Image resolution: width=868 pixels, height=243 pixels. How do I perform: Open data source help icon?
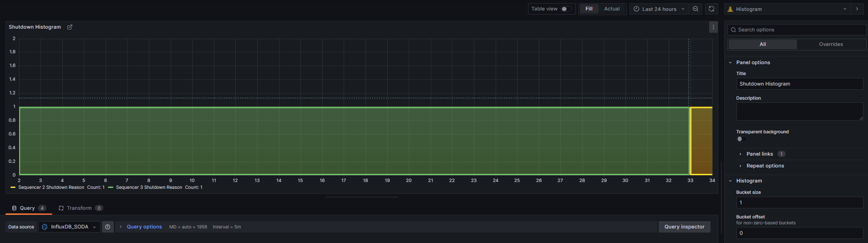(x=108, y=227)
